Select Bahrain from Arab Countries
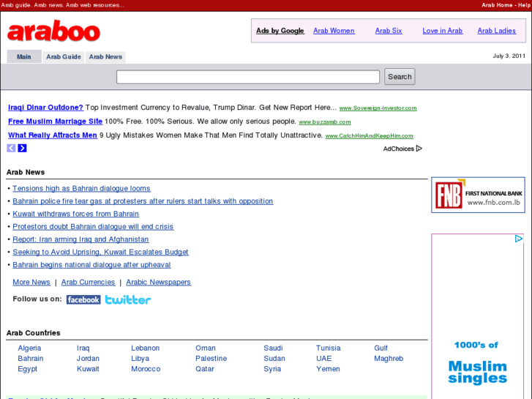532x399 pixels. click(31, 359)
